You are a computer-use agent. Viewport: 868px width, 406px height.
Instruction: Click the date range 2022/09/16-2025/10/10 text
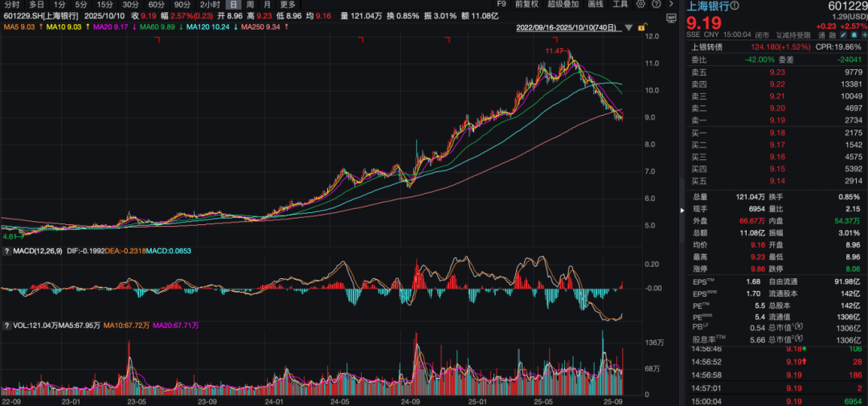click(x=568, y=27)
